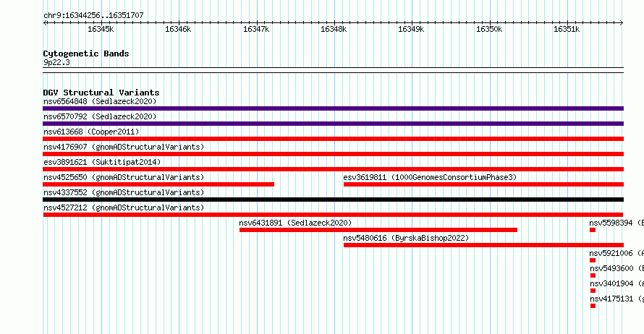644x334 pixels.
Task: Click the 16345k ruler tick label
Action: [x=101, y=29]
